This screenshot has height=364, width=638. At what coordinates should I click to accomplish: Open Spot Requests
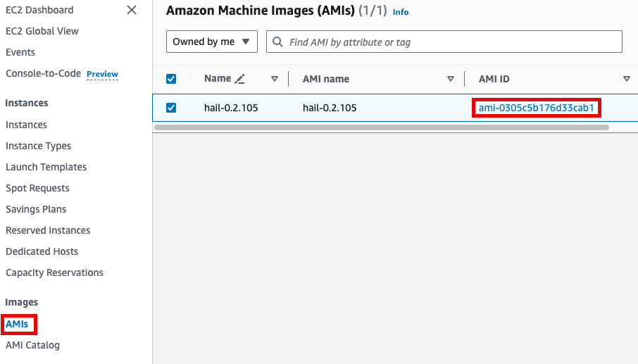[x=37, y=188]
